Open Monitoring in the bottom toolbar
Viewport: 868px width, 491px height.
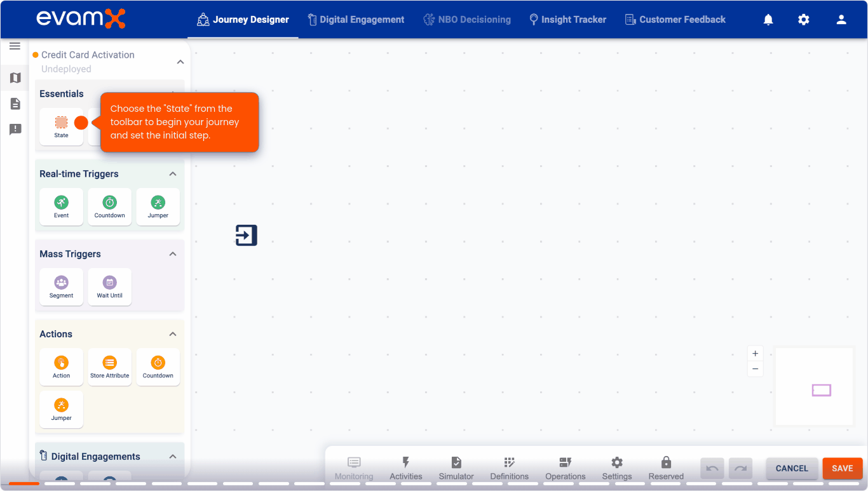353,468
